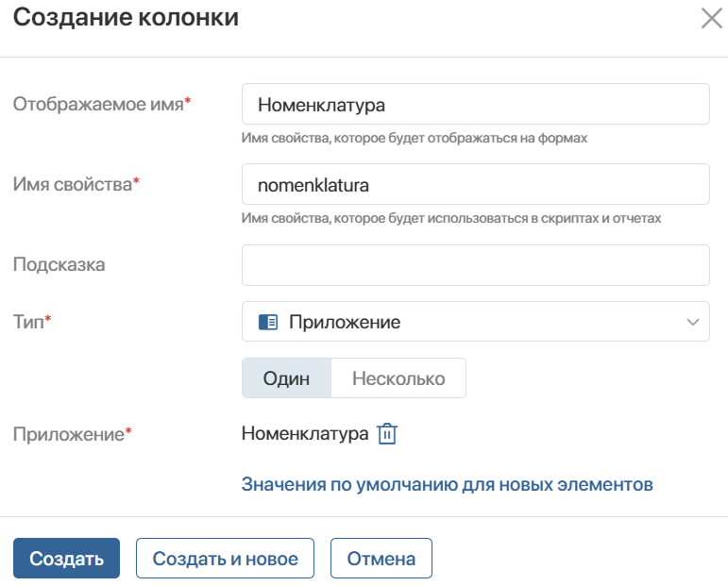Close the Создание колонки dialog
The height and width of the screenshot is (586, 728).
(711, 19)
